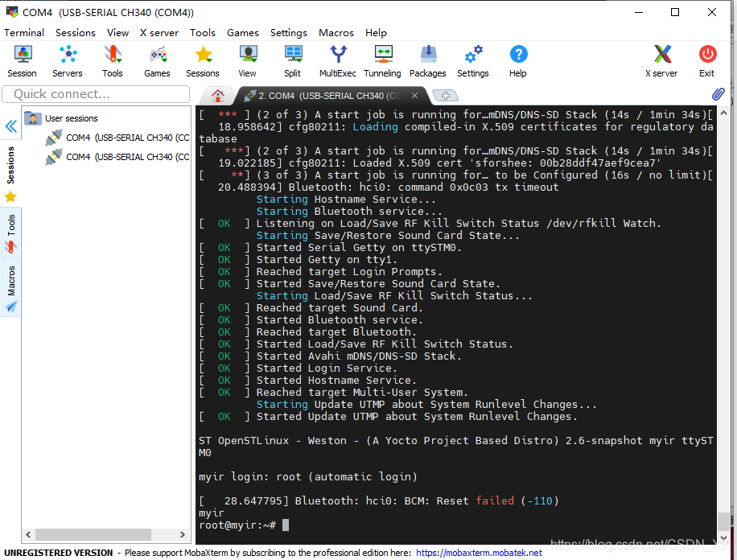This screenshot has width=737, height=560.
Task: Activate the Split terminal icon
Action: tap(292, 61)
